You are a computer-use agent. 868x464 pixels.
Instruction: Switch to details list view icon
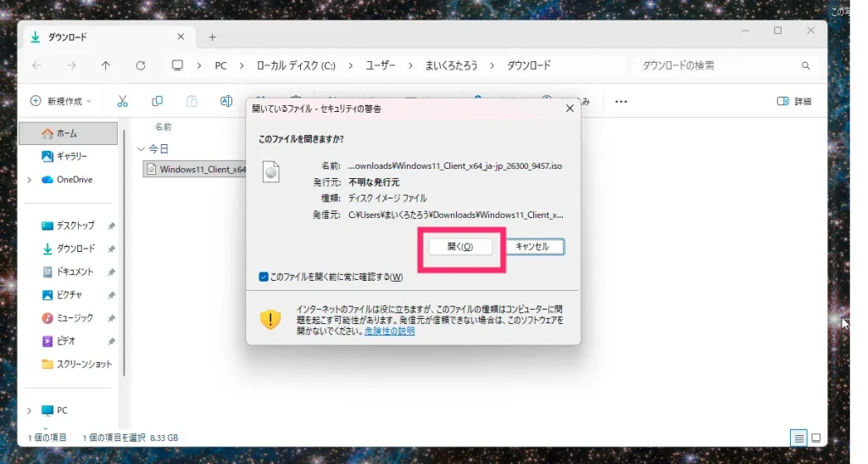tap(798, 438)
